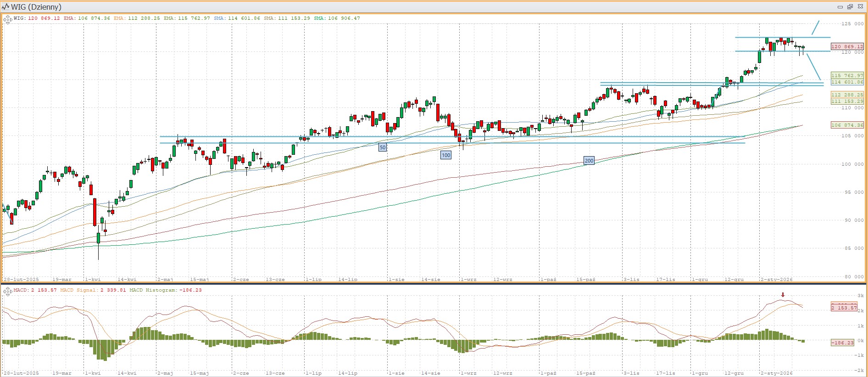Click the pan arrows icon in MACD pane
Viewport: 868px width, 377px height.
point(7,291)
